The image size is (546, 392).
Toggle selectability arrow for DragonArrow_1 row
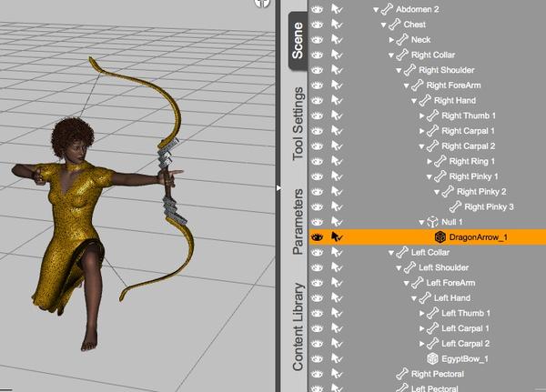[x=337, y=237]
